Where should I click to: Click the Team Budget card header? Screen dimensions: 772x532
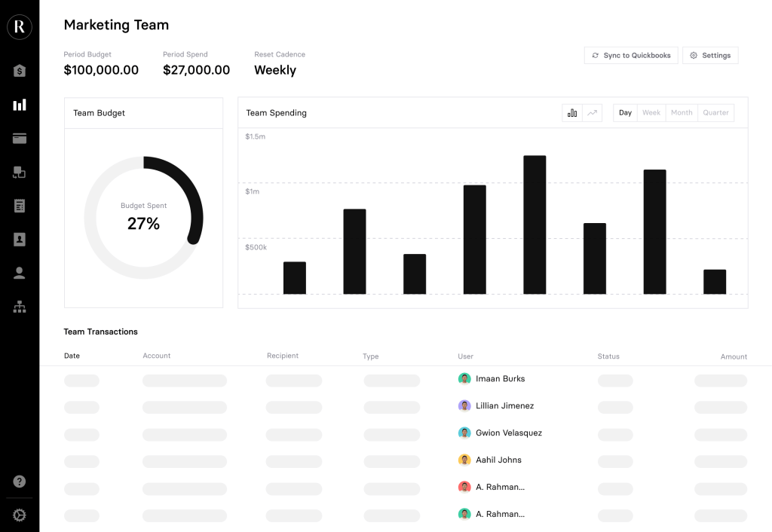click(x=144, y=113)
